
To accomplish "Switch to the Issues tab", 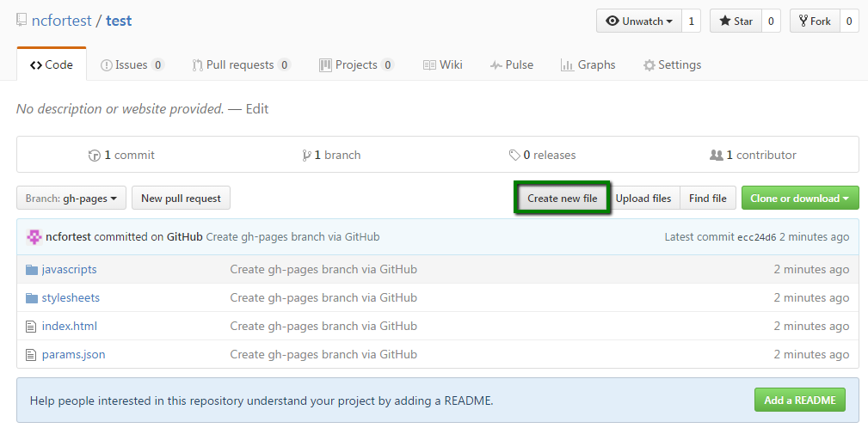I will 132,64.
